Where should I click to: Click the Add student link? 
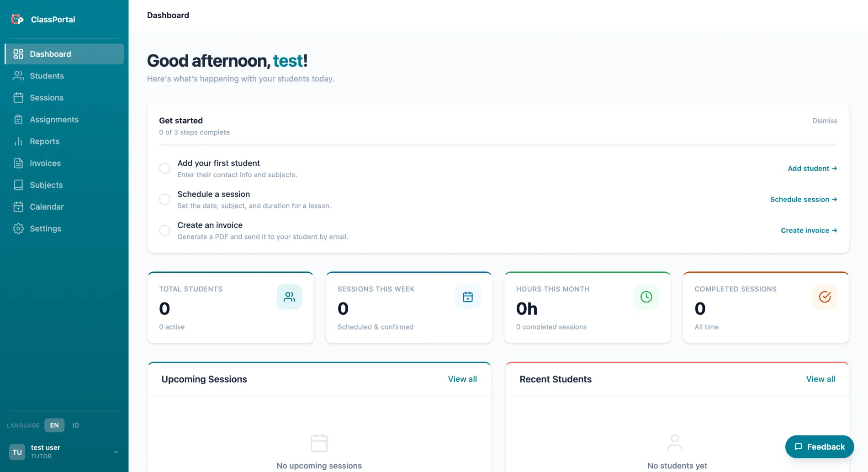coord(812,168)
